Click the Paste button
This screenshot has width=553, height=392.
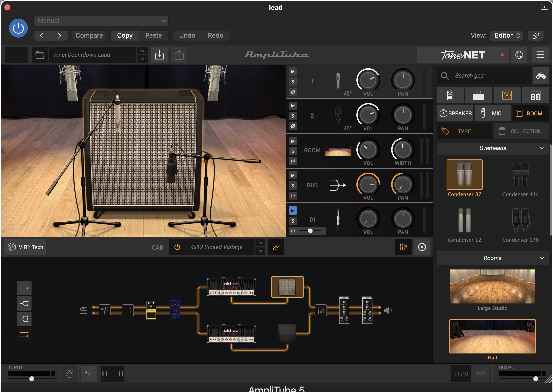[x=154, y=35]
